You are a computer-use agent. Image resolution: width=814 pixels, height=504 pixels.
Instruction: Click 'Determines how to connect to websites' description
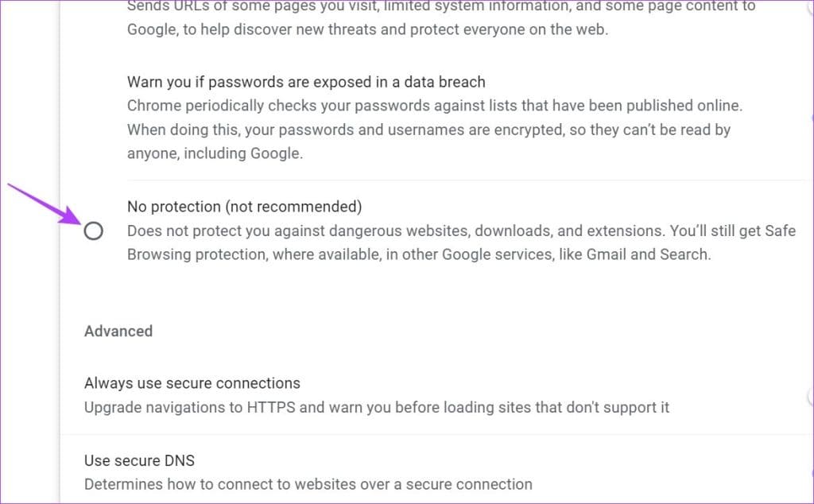[x=308, y=484]
